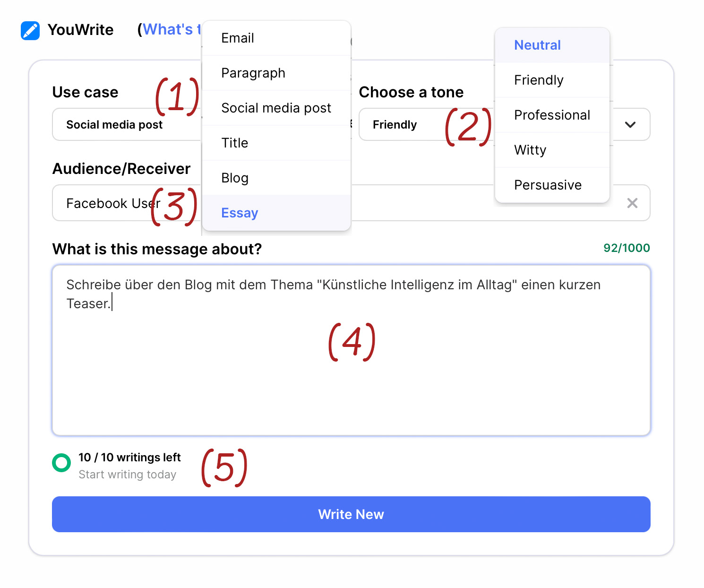Select Friendly from the tone list

(552, 80)
